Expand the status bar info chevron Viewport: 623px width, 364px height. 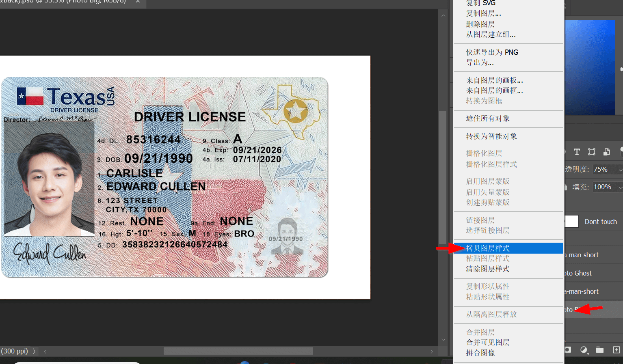34,351
